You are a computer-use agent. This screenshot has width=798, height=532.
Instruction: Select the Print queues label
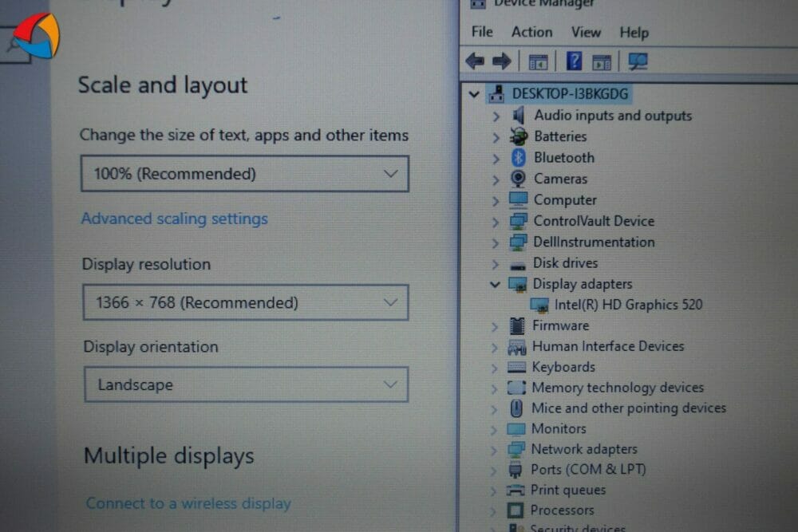tap(568, 490)
